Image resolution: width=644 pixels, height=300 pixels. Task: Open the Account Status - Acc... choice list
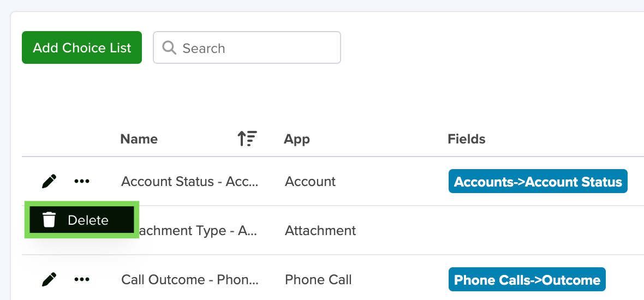(x=190, y=182)
